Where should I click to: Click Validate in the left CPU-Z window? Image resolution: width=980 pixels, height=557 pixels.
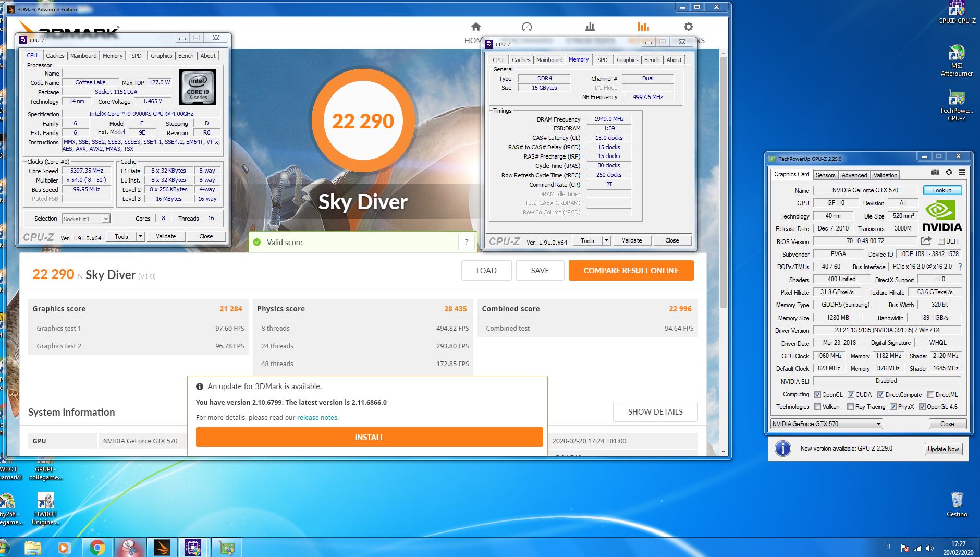click(x=166, y=236)
